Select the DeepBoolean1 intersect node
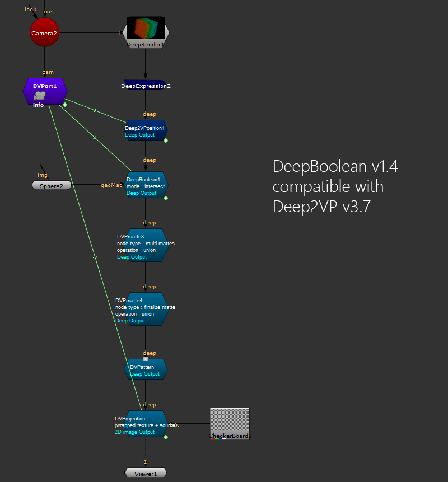 coord(146,186)
